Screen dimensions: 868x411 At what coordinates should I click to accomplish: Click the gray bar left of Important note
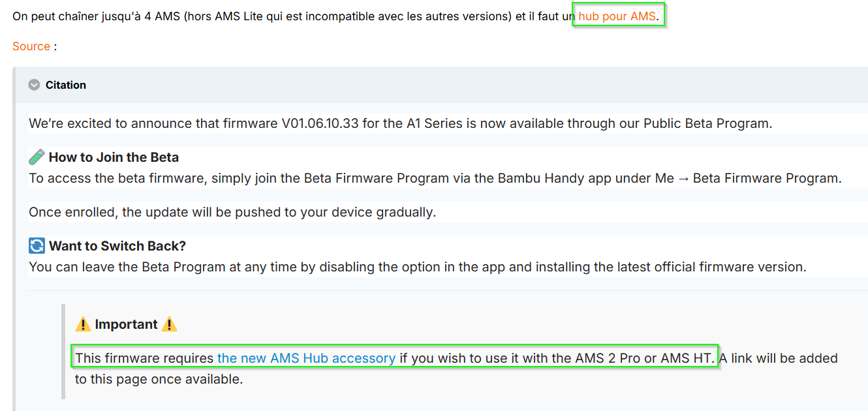[x=63, y=351]
